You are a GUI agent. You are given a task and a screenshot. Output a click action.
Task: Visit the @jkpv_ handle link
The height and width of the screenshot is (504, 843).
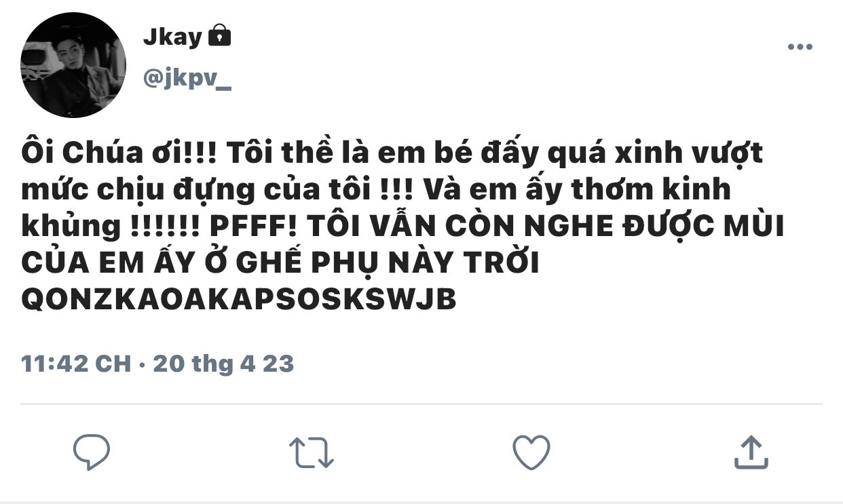pos(187,79)
